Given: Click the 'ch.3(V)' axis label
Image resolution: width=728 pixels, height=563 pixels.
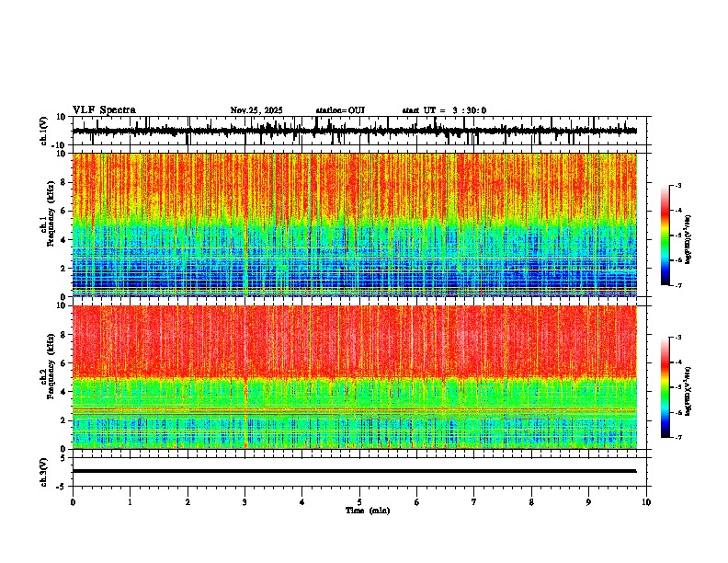Looking at the screenshot, I should coord(44,472).
